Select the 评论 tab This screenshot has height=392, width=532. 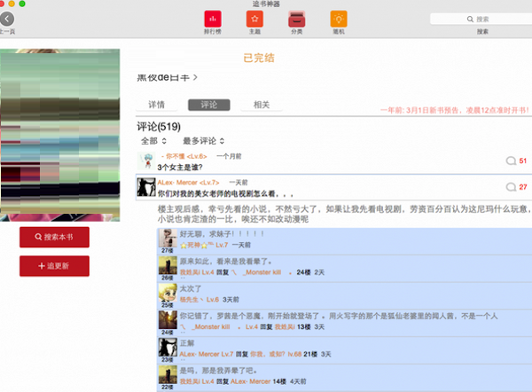[209, 105]
